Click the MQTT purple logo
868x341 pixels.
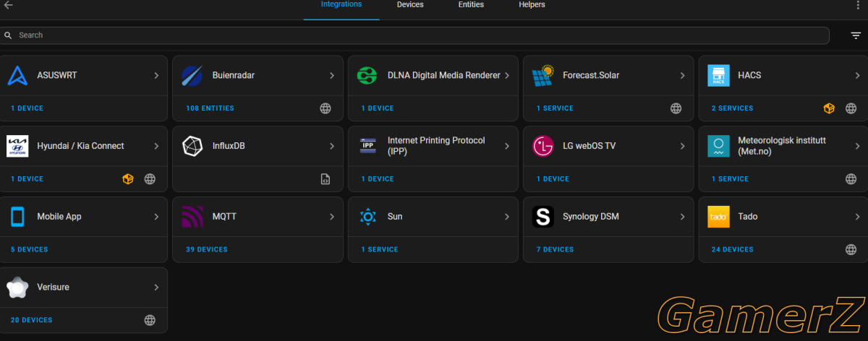[192, 217]
